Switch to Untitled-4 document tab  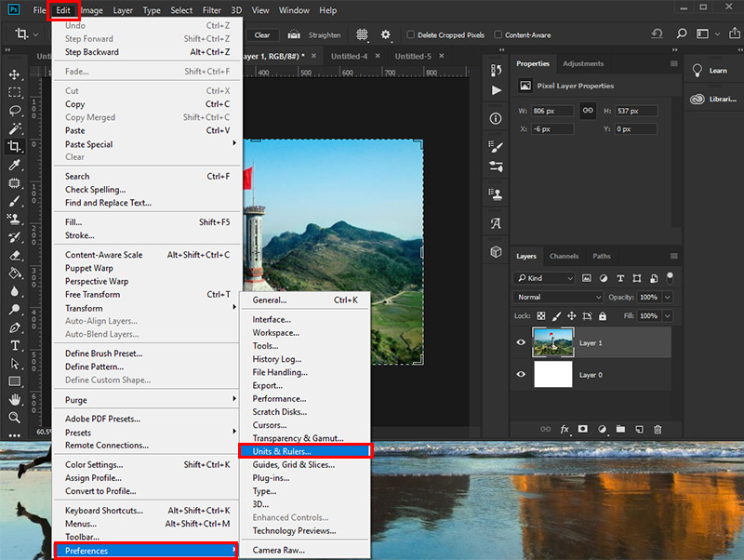pyautogui.click(x=350, y=56)
